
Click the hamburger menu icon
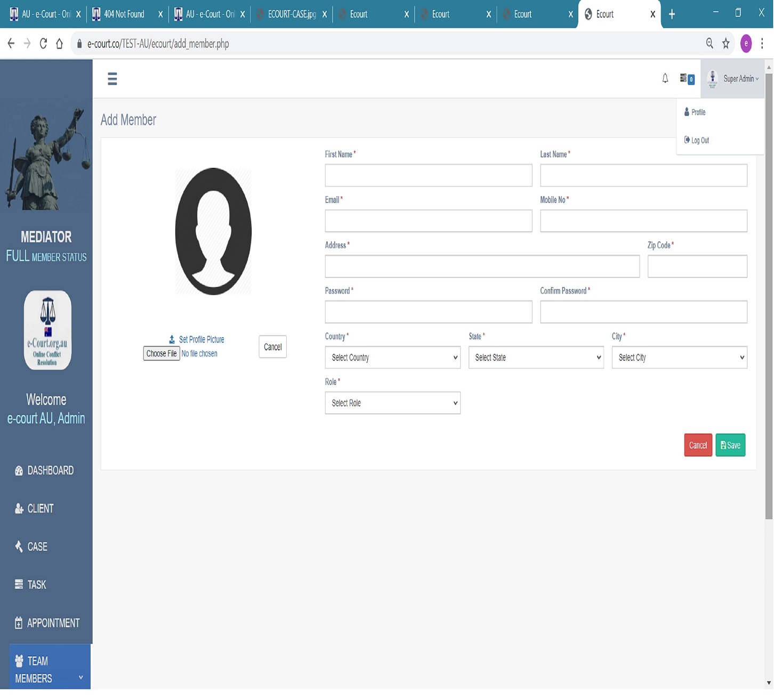tap(112, 79)
